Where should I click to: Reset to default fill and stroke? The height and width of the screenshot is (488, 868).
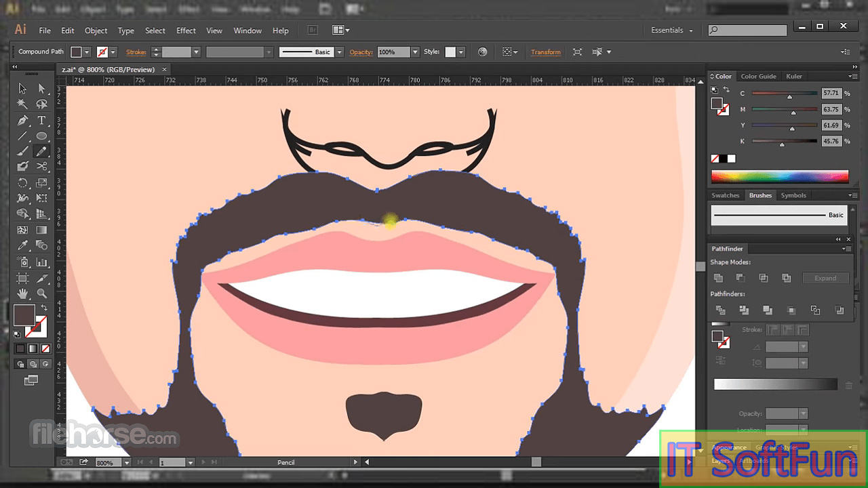pos(17,333)
